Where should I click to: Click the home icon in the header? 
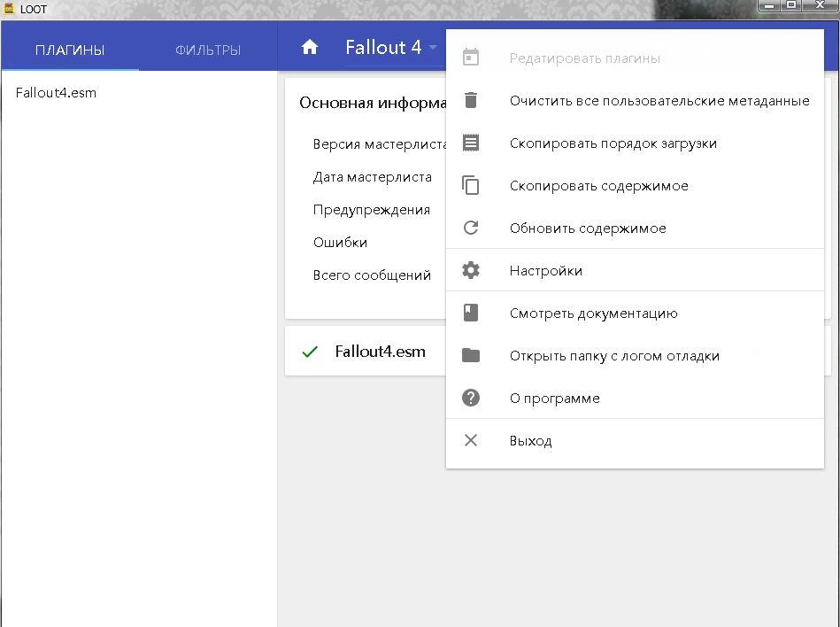(x=310, y=48)
